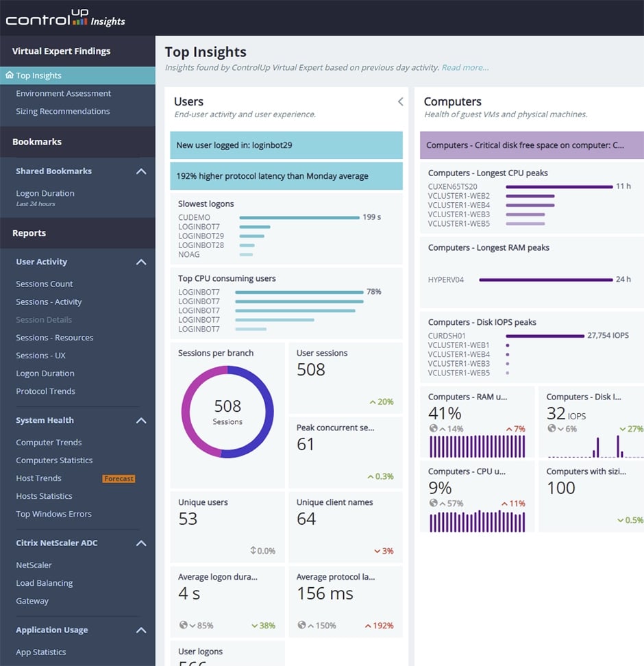Click the globe icon in Computers CPU card
This screenshot has height=666, width=644.
tap(433, 503)
